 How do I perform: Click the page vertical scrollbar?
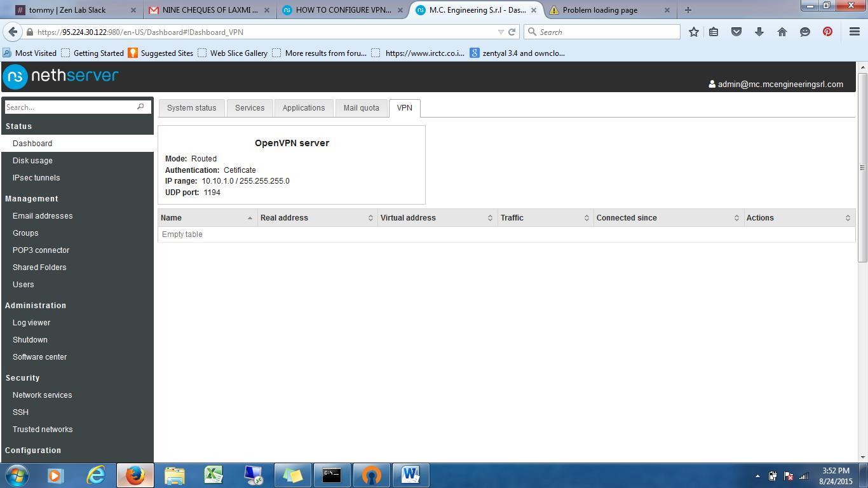[862, 168]
